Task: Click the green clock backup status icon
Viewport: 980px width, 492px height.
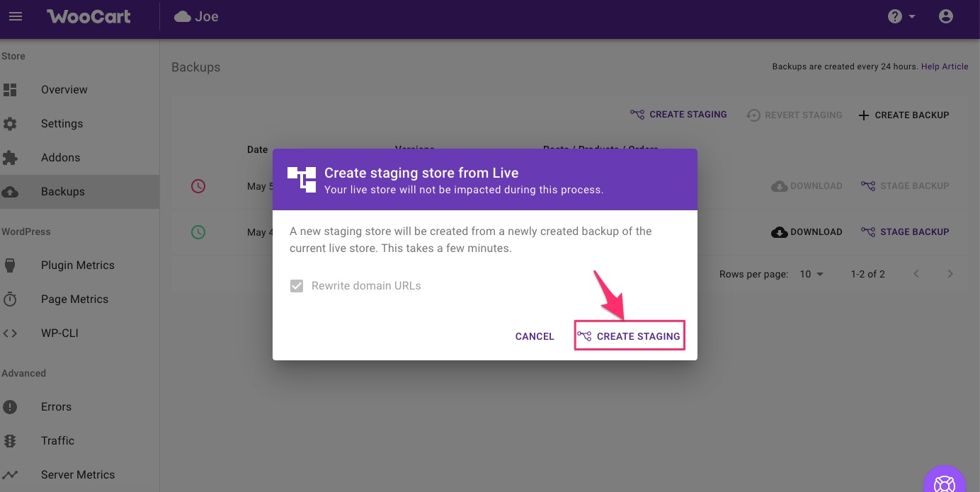Action: tap(198, 231)
